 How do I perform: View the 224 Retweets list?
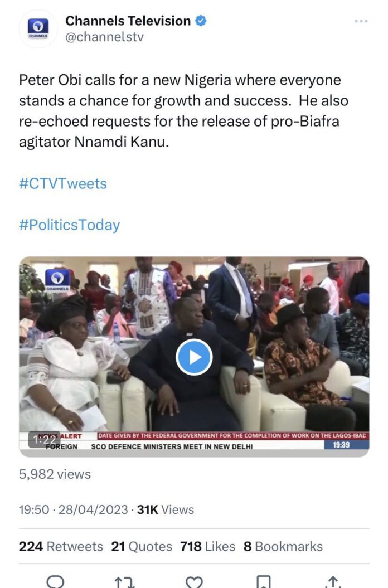tap(61, 546)
